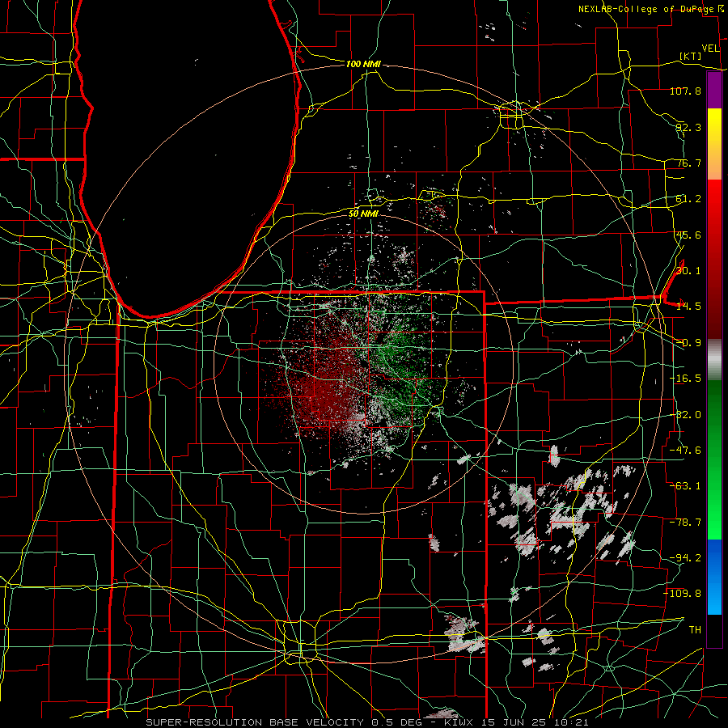Click the -0.9 velocity scale value
This screenshot has width=728, height=728.
[x=688, y=343]
